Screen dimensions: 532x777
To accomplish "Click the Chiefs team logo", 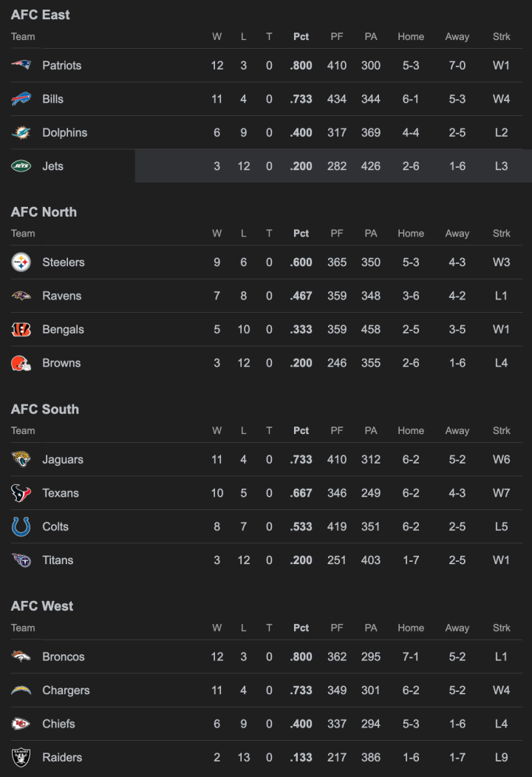I will point(21,724).
